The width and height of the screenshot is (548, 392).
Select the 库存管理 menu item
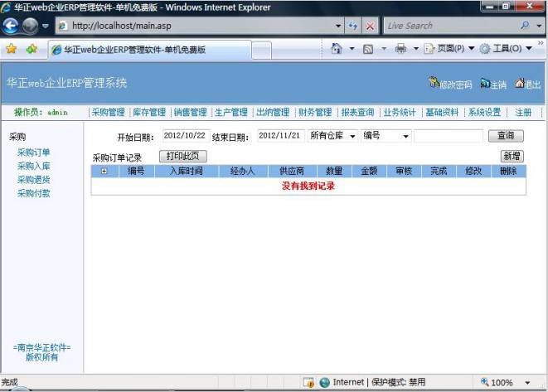click(149, 113)
